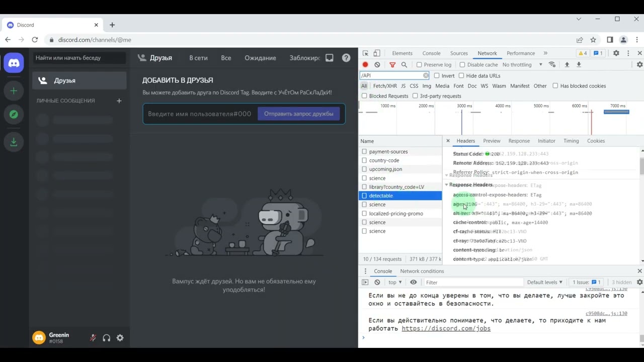Open Explore Public Servers compass icon
The height and width of the screenshot is (362, 644).
coord(14,115)
